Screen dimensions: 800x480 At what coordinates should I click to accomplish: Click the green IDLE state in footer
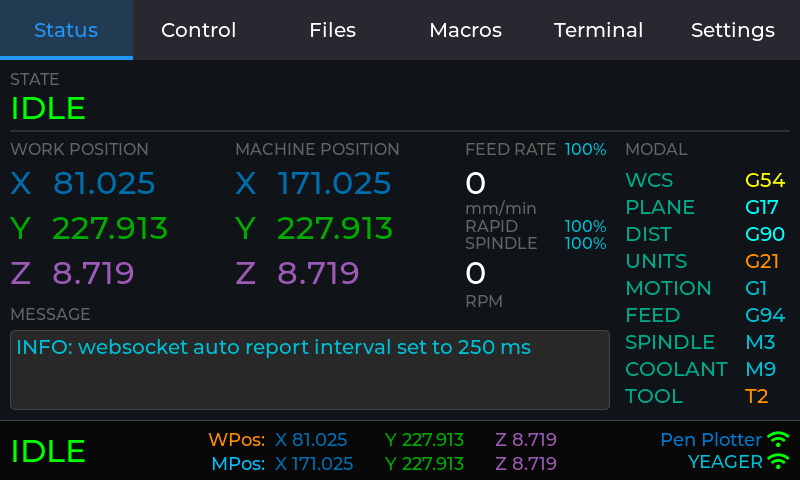pyautogui.click(x=48, y=451)
